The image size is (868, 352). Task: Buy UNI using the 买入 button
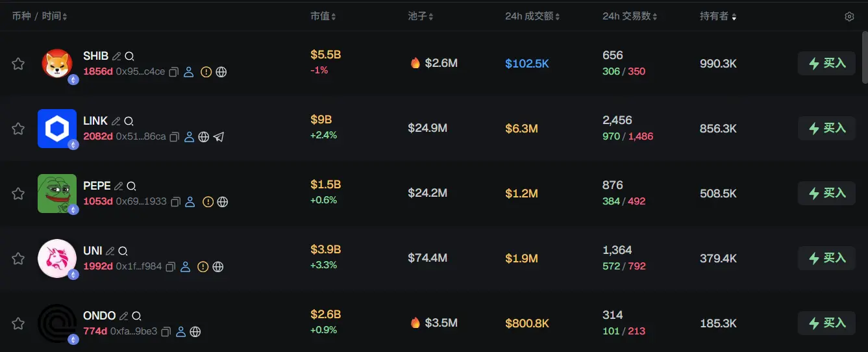tap(826, 258)
